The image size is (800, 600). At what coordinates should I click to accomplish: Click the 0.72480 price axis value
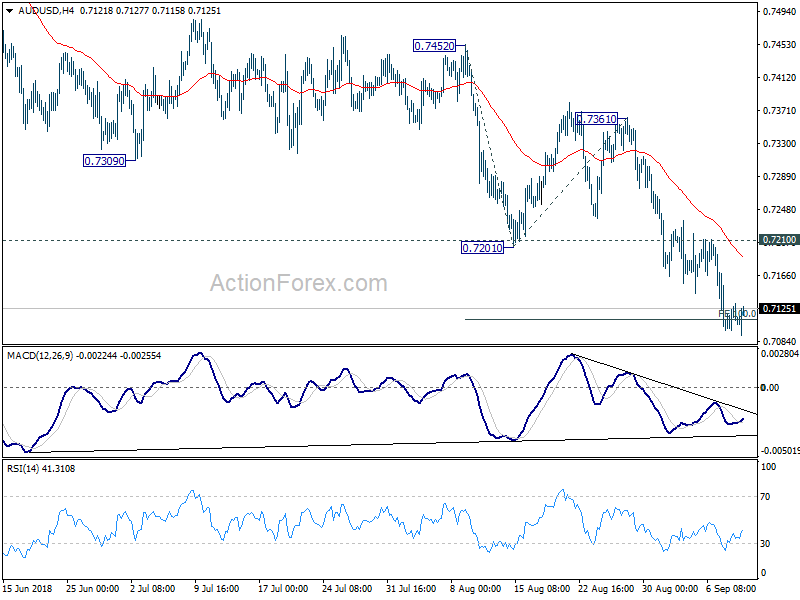tap(779, 210)
